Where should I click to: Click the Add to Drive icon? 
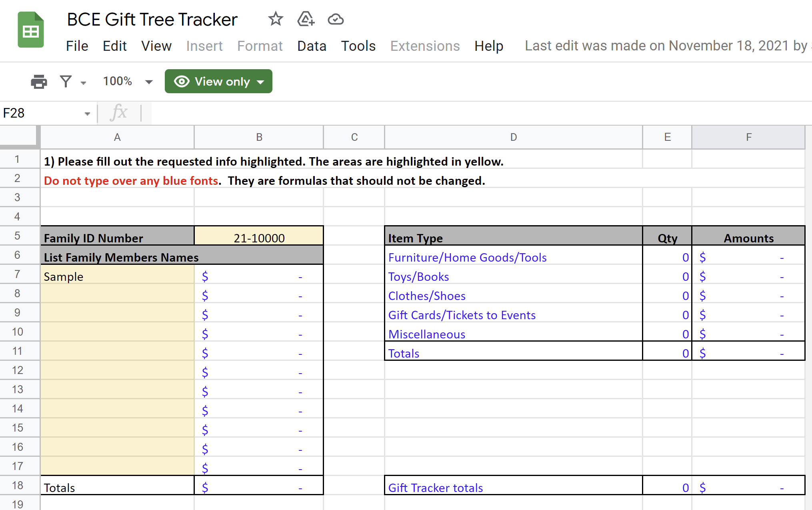pyautogui.click(x=306, y=19)
